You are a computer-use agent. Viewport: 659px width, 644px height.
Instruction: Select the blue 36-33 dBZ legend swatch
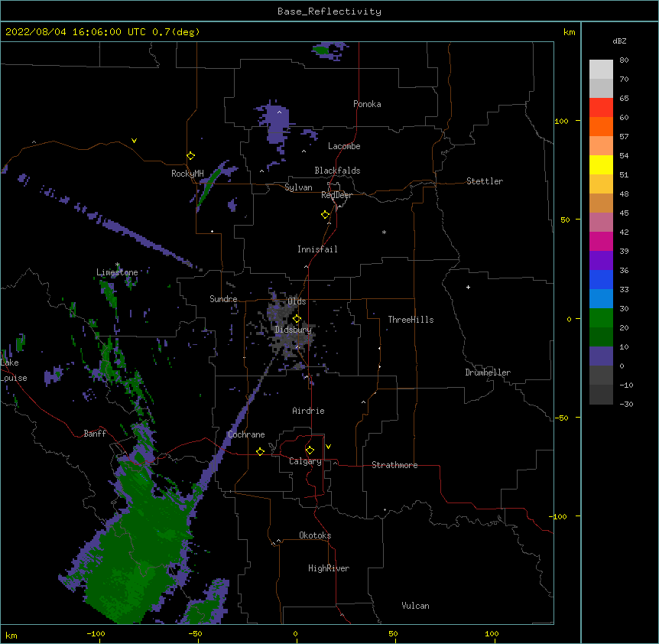(601, 279)
